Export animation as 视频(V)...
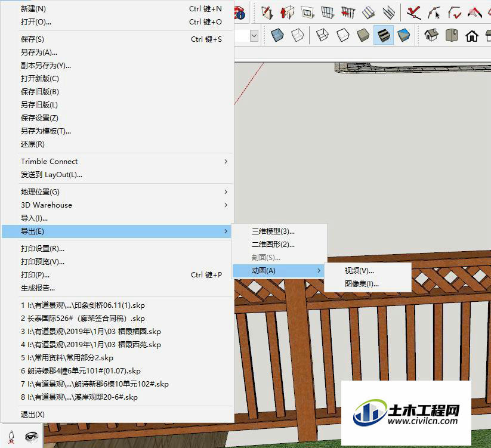The width and height of the screenshot is (491, 448). click(368, 271)
